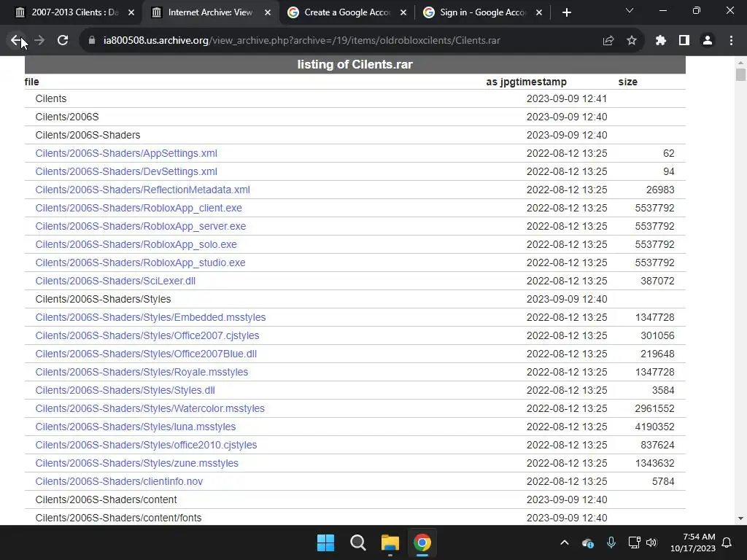Open the Chrome three-dot menu
This screenshot has width=747, height=560.
(x=731, y=41)
